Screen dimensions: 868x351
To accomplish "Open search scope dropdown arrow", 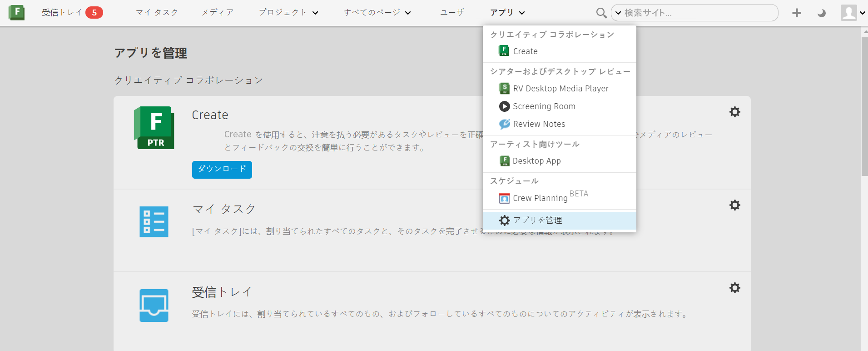I will tap(618, 13).
